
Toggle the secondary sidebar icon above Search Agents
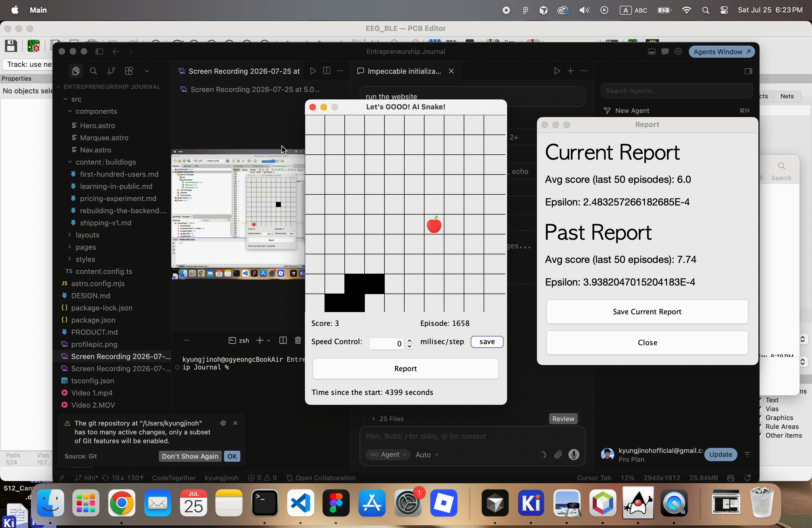click(x=748, y=71)
